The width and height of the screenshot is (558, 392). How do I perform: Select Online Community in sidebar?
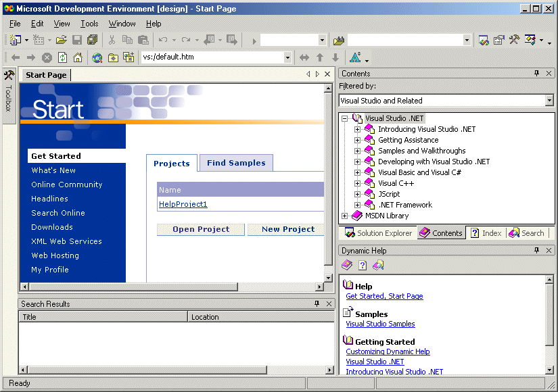tap(66, 185)
